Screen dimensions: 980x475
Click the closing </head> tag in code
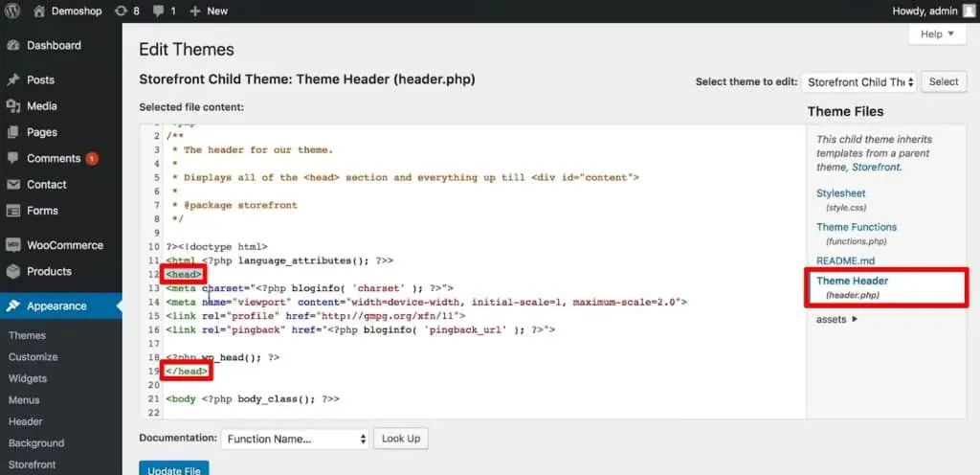(187, 372)
